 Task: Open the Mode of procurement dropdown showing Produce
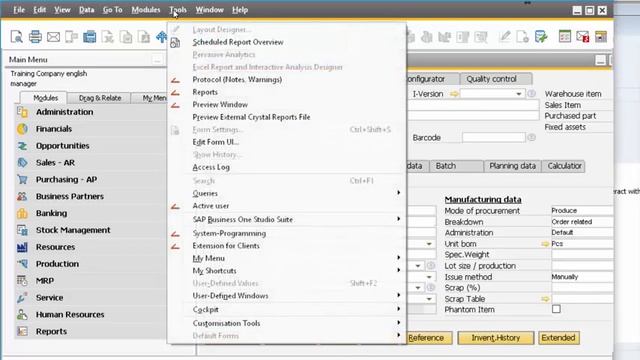[582, 211]
